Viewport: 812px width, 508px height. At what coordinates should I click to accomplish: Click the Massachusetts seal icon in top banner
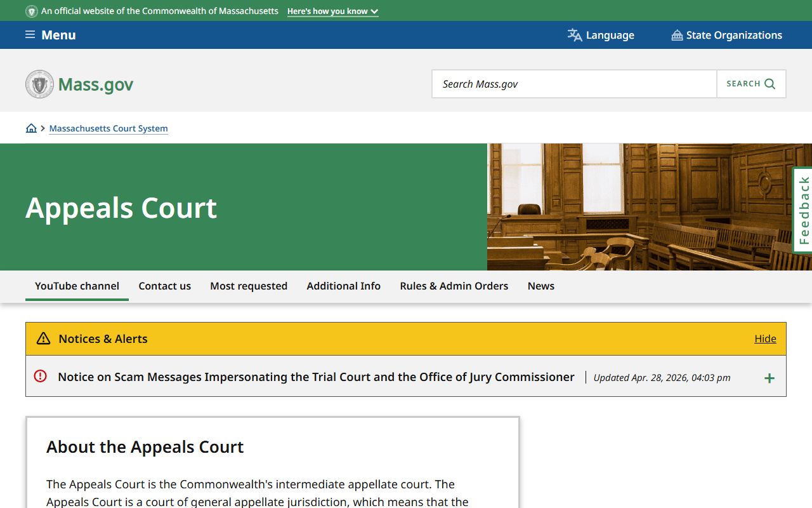click(x=32, y=11)
